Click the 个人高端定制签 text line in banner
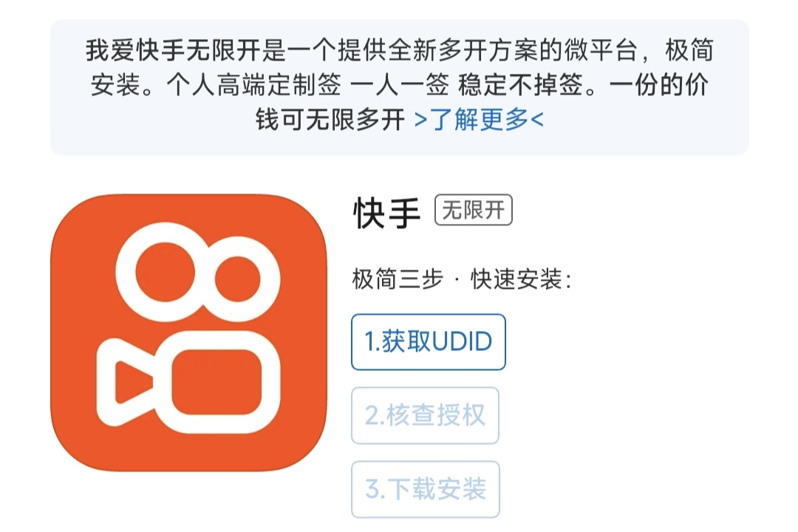Image resolution: width=798 pixels, height=532 pixels. 254,85
